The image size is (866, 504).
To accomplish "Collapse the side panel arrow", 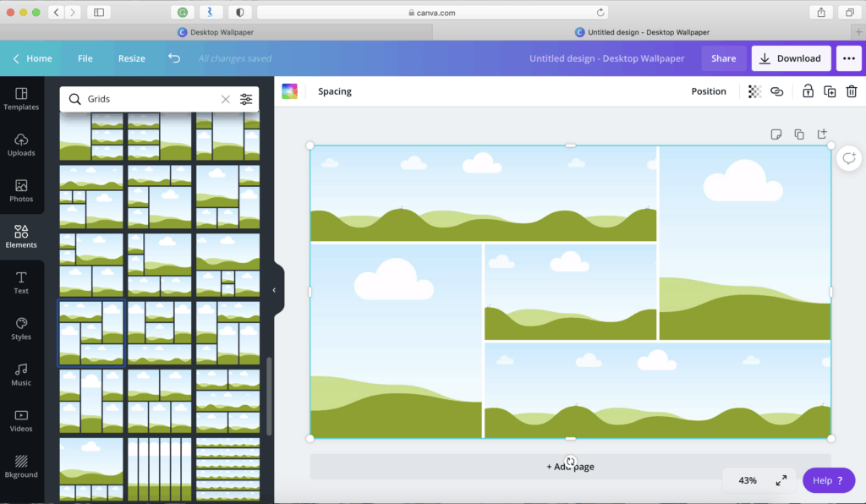I will 275,290.
